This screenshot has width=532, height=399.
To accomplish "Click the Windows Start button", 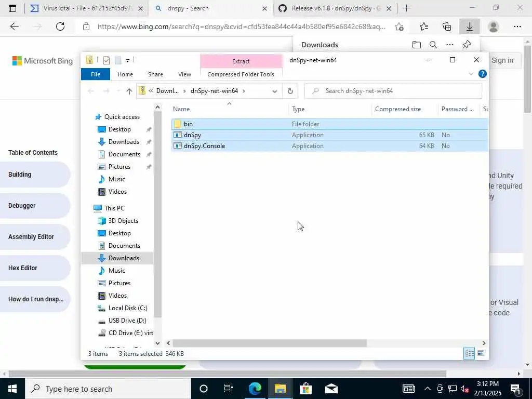I will click(12, 389).
